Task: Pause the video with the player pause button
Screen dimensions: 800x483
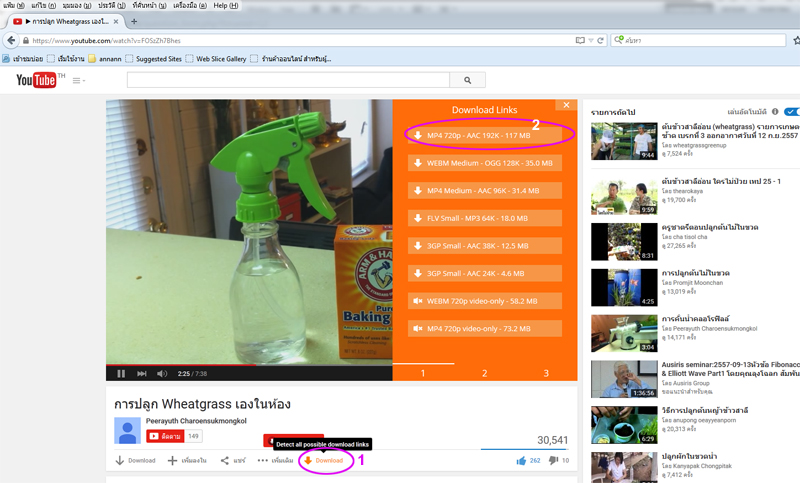Action: click(x=121, y=373)
